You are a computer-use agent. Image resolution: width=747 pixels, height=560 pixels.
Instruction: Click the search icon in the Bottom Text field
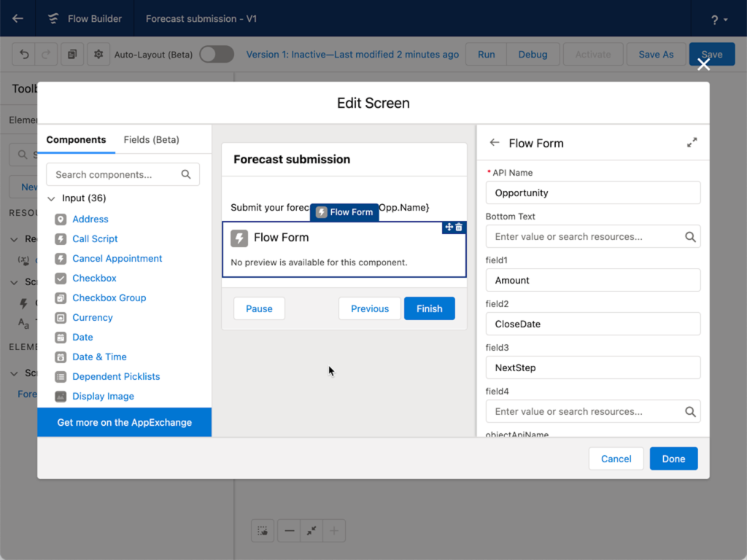pyautogui.click(x=690, y=236)
